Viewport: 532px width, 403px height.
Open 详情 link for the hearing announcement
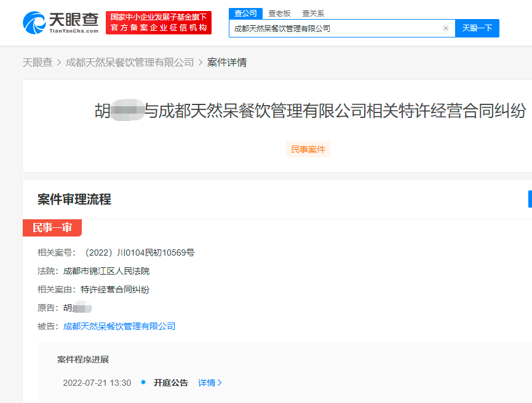pyautogui.click(x=210, y=383)
